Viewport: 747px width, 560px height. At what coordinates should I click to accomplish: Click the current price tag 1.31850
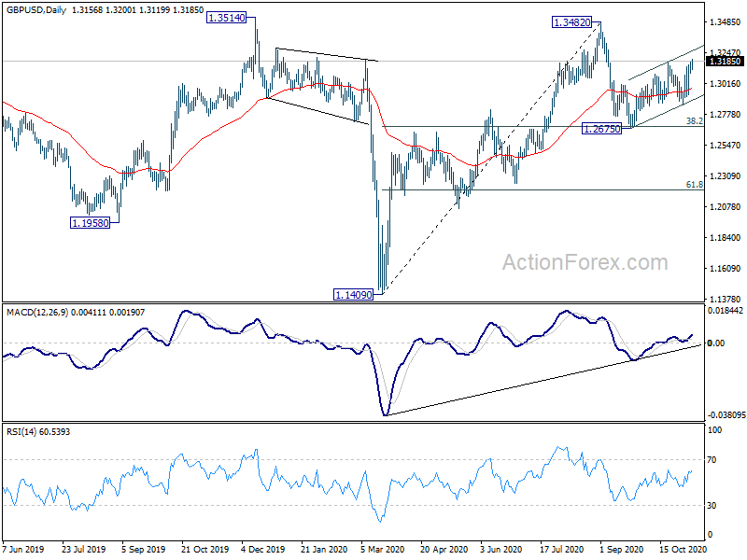click(x=726, y=61)
